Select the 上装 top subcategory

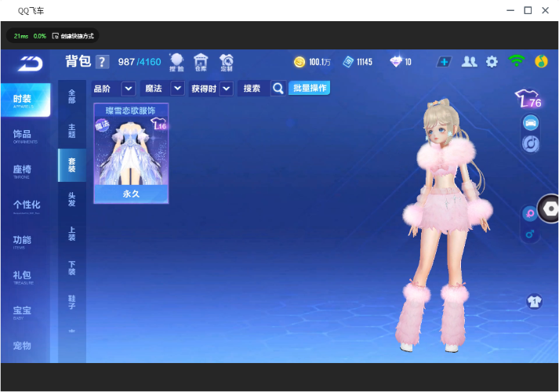point(72,234)
